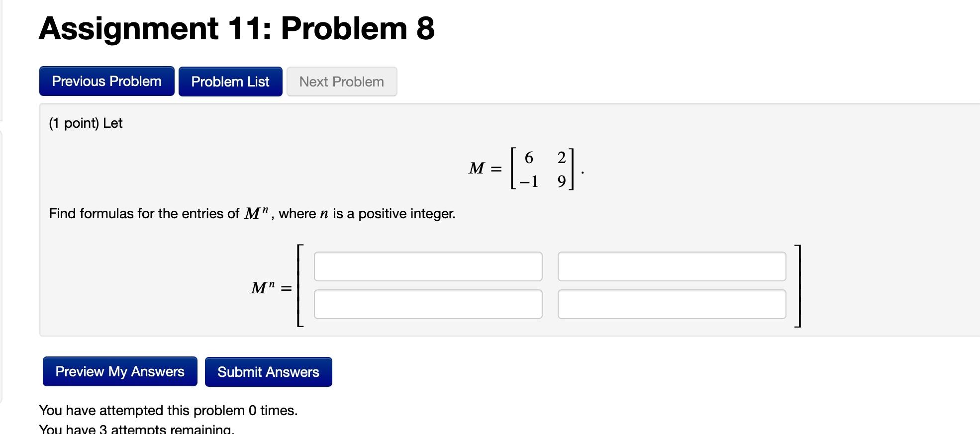Viewport: 980px width, 434px height.
Task: Select the top-right matrix entry field
Action: point(671,267)
